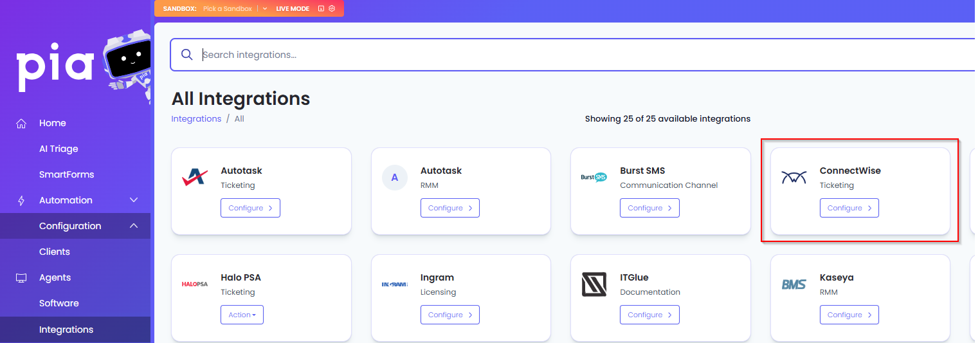This screenshot has width=980, height=343.
Task: Click Configure on Kaseya card
Action: point(849,315)
